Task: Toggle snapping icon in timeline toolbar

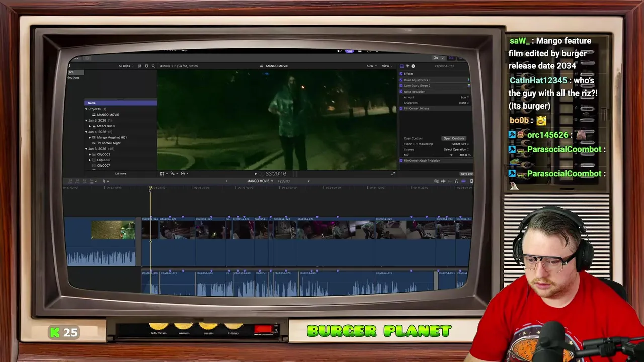Action: click(x=463, y=182)
